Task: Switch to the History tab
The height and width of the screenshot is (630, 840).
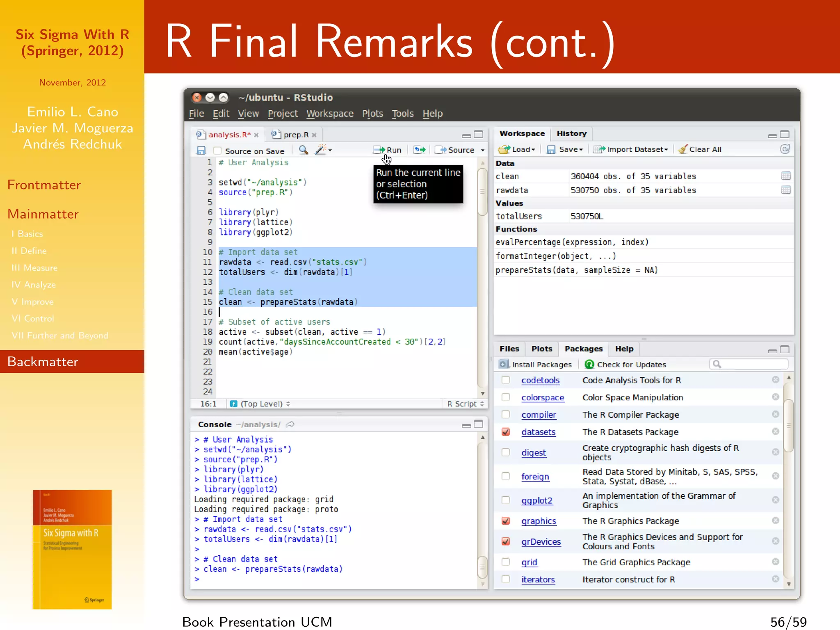Action: (571, 134)
